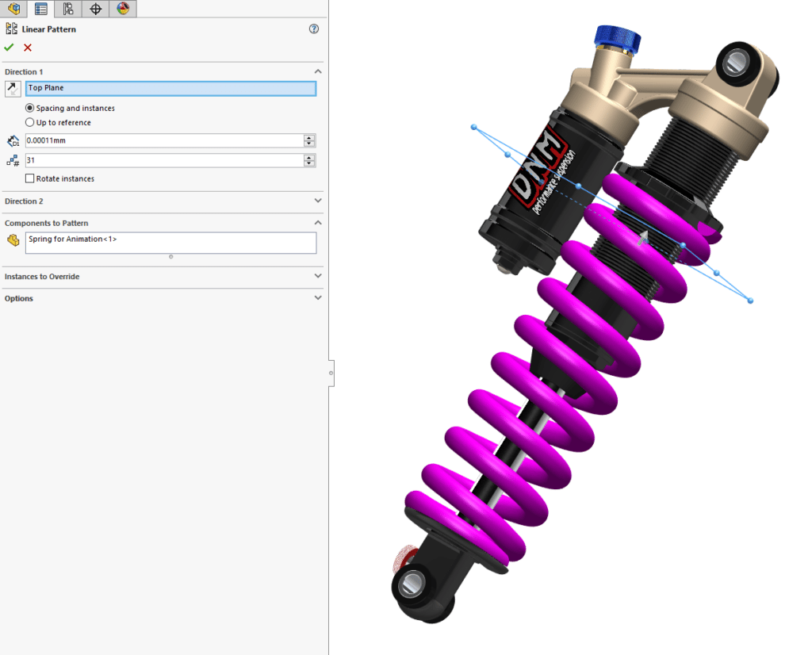Image resolution: width=812 pixels, height=655 pixels.
Task: Enable the Rotate instances checkbox
Action: pos(30,178)
